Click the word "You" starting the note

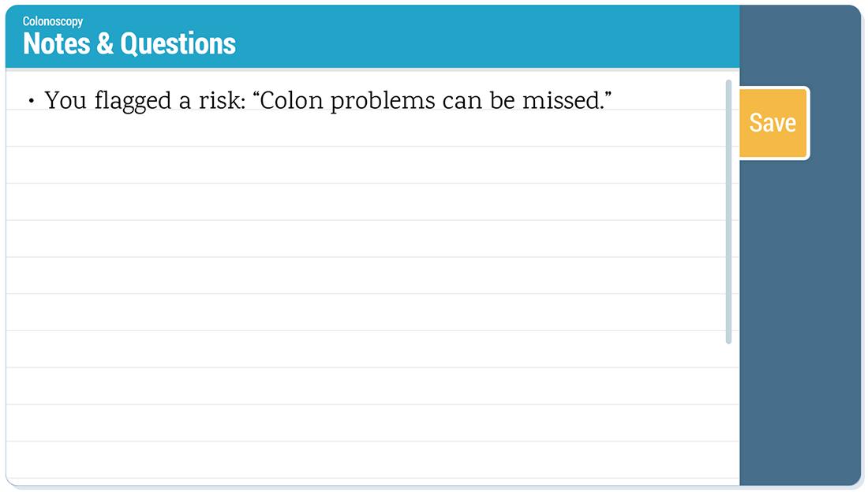coord(65,101)
